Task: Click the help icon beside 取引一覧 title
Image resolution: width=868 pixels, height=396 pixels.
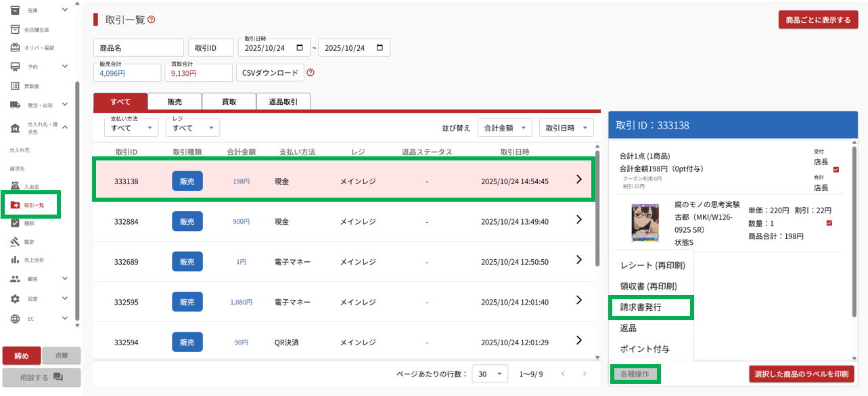Action: (x=152, y=20)
